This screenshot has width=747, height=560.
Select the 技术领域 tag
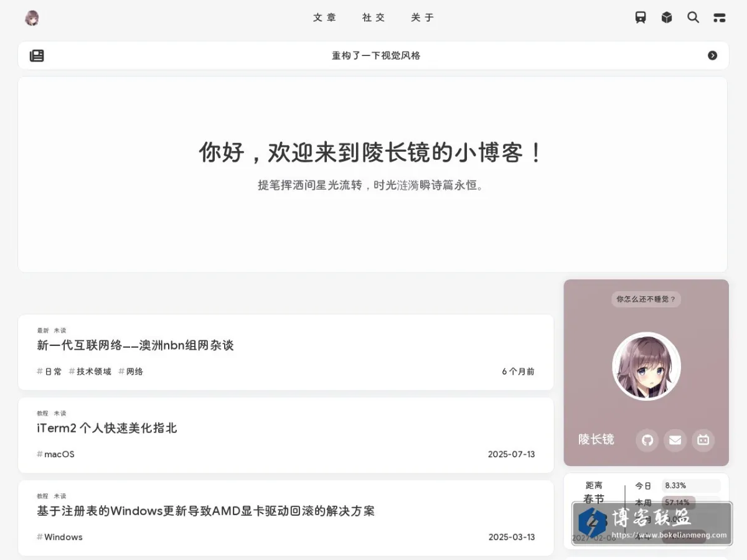pos(90,371)
